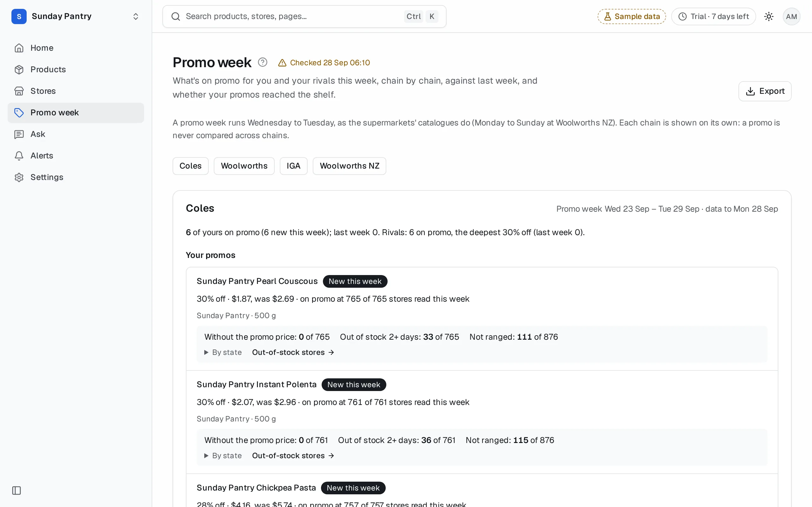The height and width of the screenshot is (507, 812).
Task: Expand By state for Pearl Couscous
Action: [223, 352]
